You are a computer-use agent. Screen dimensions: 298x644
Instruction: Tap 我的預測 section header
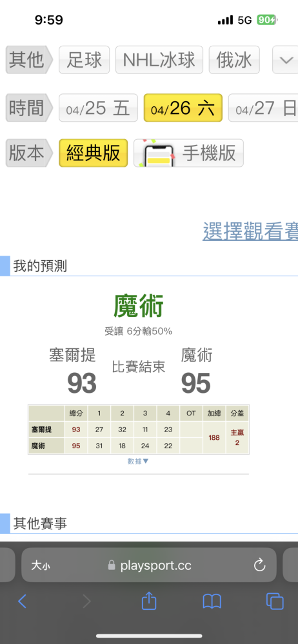click(40, 266)
